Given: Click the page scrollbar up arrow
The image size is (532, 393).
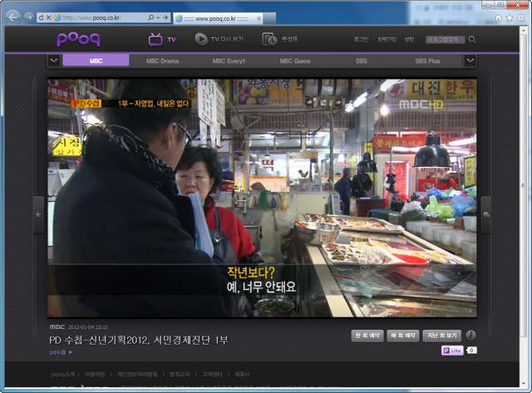Looking at the screenshot, I should pos(523,30).
